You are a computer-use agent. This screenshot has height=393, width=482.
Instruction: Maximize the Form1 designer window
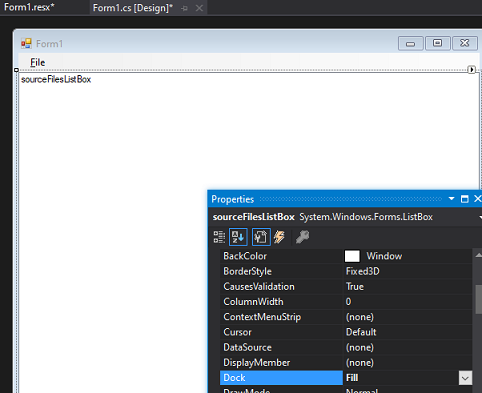coord(438,43)
